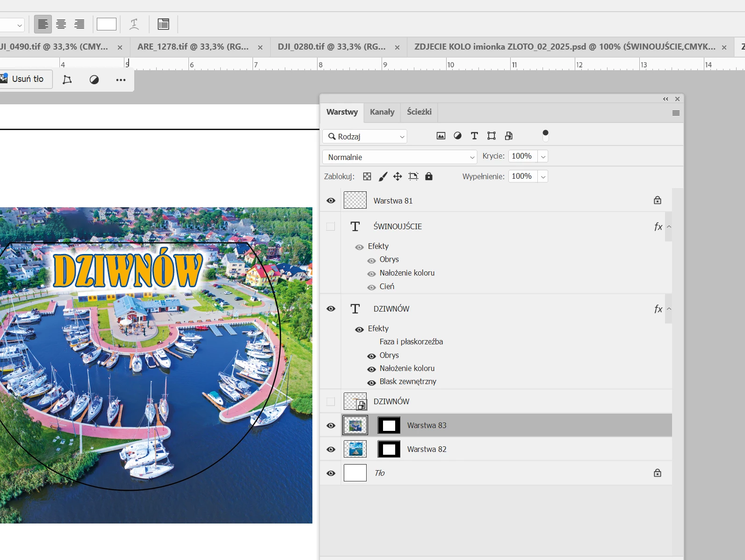Lock artboard nesting icon

pos(413,176)
